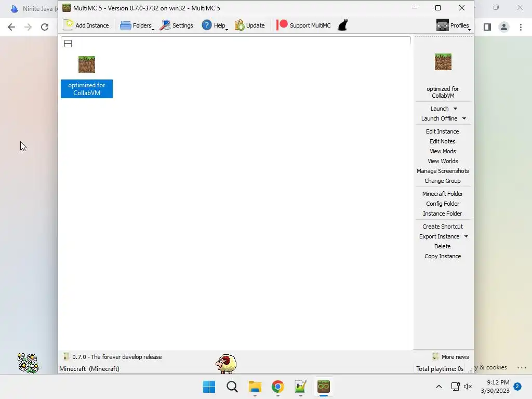The height and width of the screenshot is (399, 532).
Task: Expand the Launch dropdown arrow
Action: [455, 109]
